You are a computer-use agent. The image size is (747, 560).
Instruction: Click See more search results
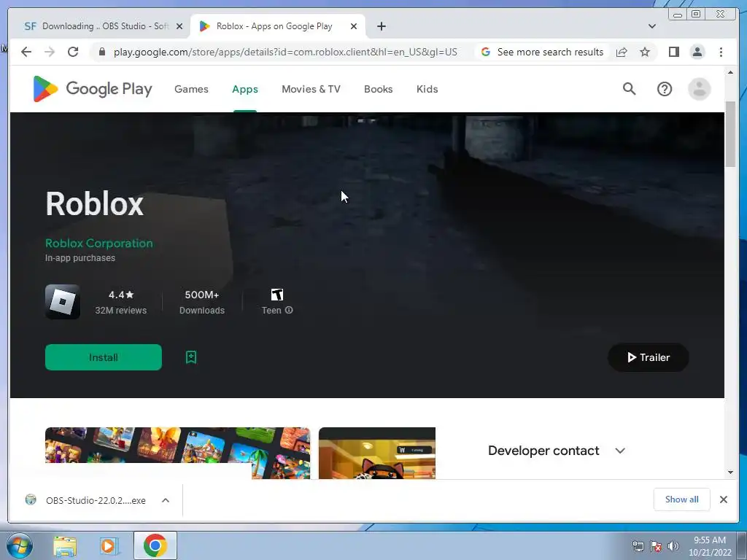[x=543, y=52]
